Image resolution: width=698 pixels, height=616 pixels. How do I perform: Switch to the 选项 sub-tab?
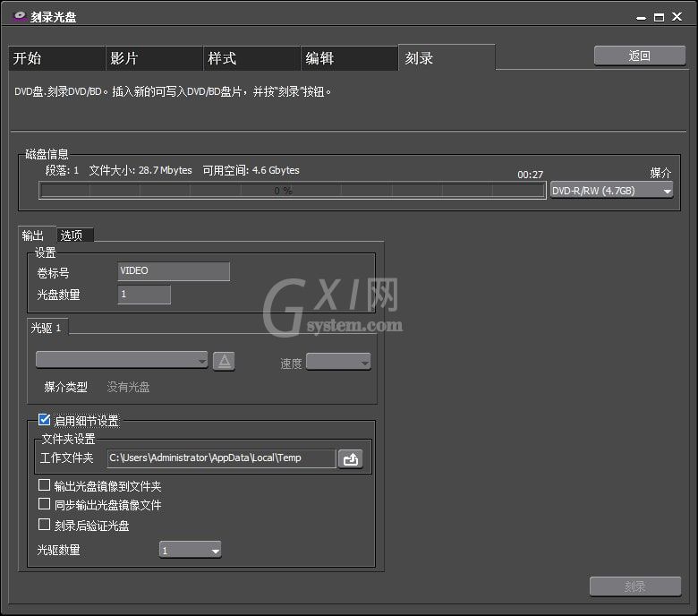click(x=75, y=235)
